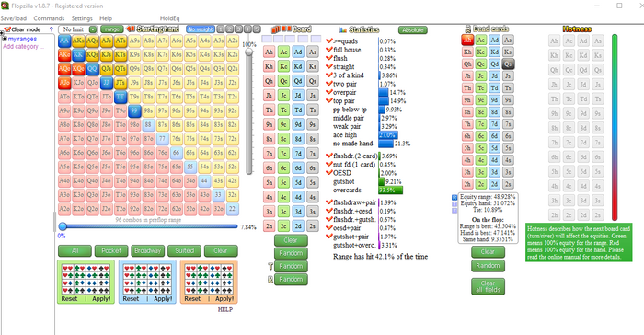
Task: Select the 7c card on the Board
Action: (283, 154)
